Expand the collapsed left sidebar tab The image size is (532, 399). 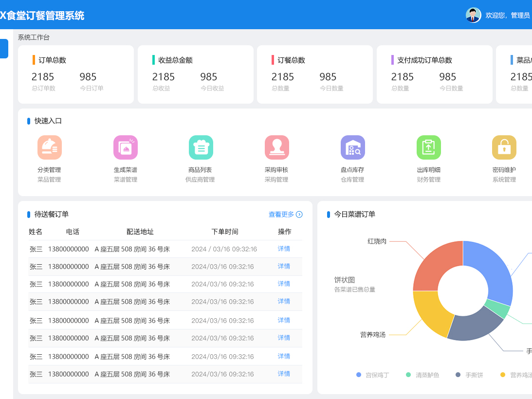[3, 49]
